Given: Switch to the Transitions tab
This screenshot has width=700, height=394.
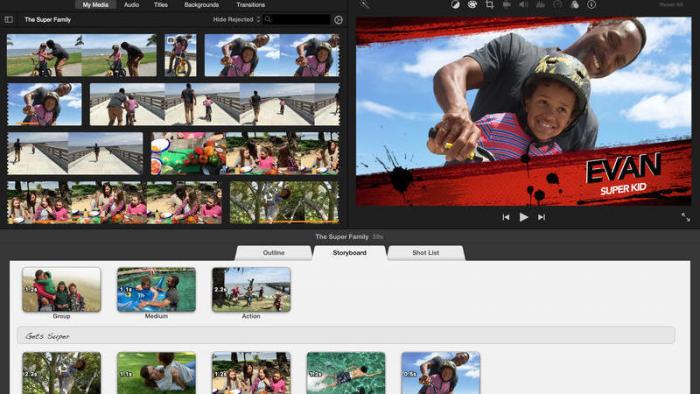Looking at the screenshot, I should click(250, 4).
